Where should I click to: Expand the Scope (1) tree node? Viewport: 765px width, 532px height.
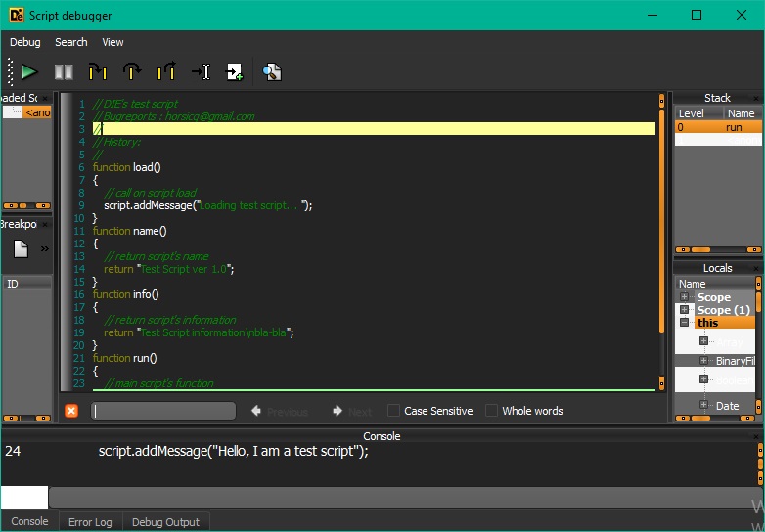(x=685, y=310)
